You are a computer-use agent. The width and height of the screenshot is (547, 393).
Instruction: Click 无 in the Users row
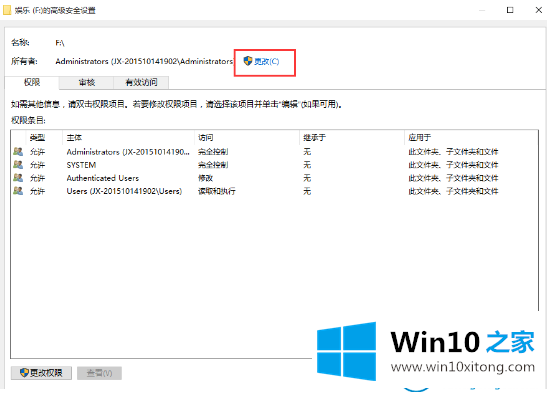(x=307, y=191)
